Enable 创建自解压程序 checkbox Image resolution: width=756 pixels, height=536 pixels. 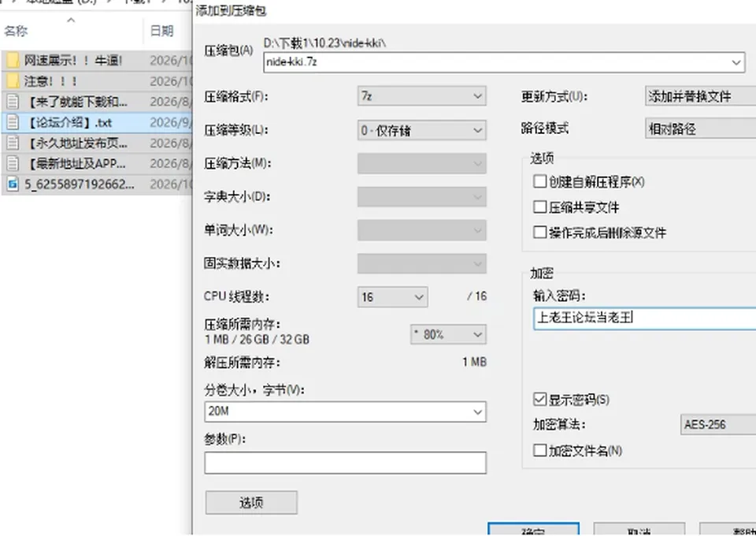pyautogui.click(x=539, y=182)
